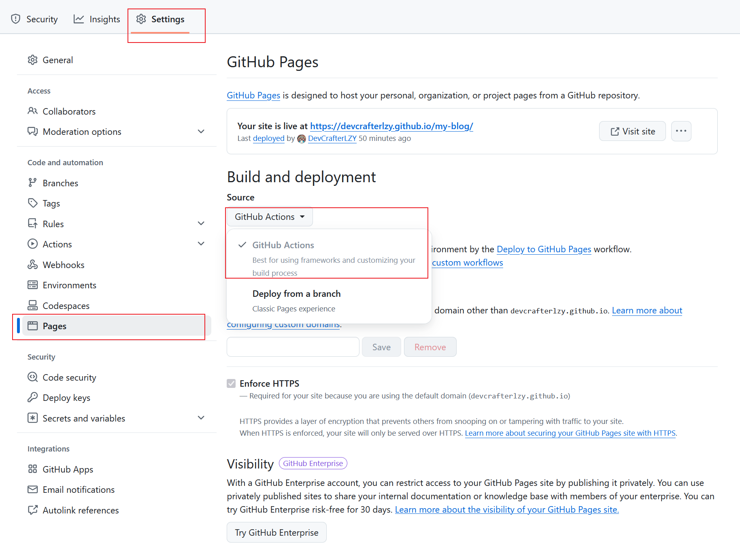This screenshot has height=560, width=740.
Task: Click the DevCrafterLZY avatar image
Action: 301,138
